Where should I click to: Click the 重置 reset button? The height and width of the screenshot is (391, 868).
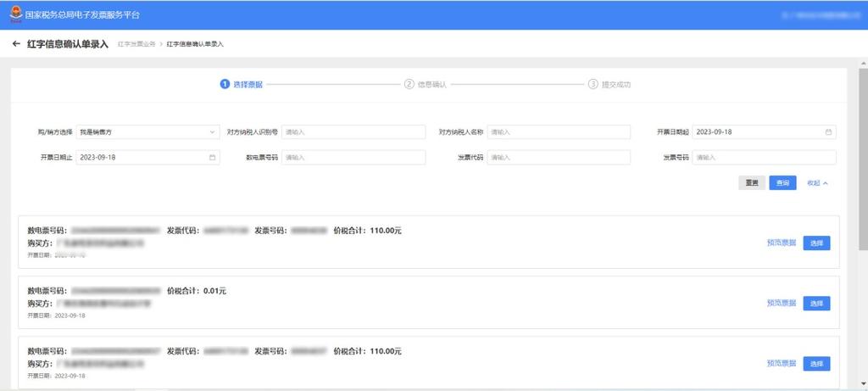click(752, 182)
